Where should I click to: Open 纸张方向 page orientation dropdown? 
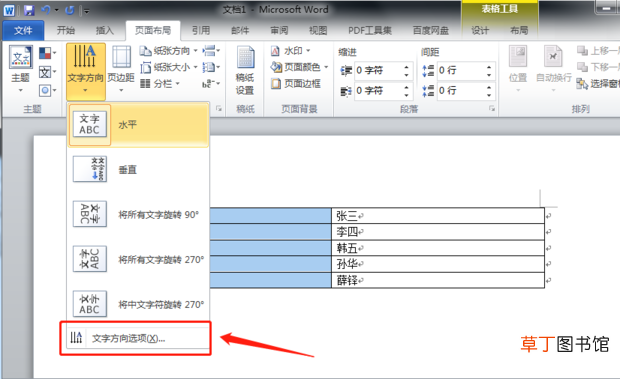pyautogui.click(x=168, y=51)
